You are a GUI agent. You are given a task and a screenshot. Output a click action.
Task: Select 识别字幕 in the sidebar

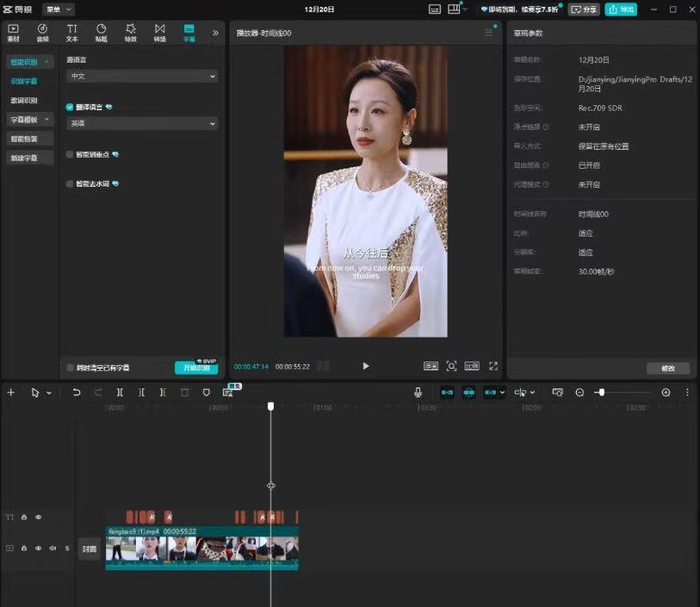tap(24, 81)
